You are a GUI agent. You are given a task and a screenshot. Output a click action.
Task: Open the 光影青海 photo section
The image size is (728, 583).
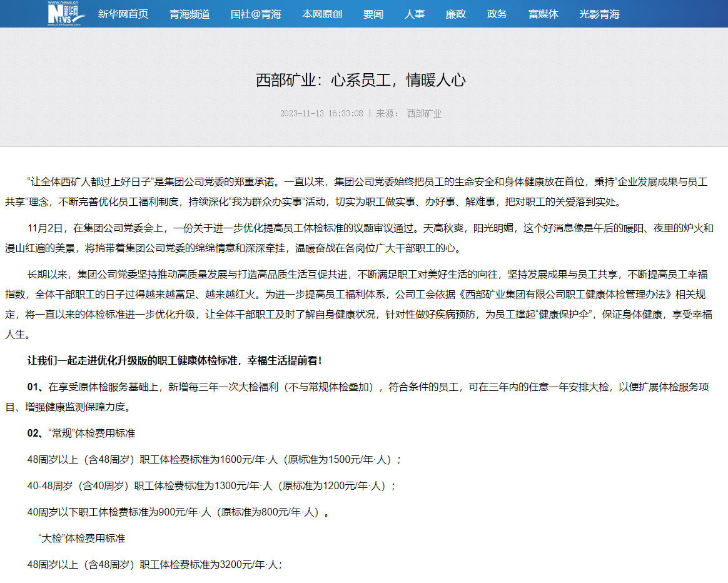(x=599, y=14)
